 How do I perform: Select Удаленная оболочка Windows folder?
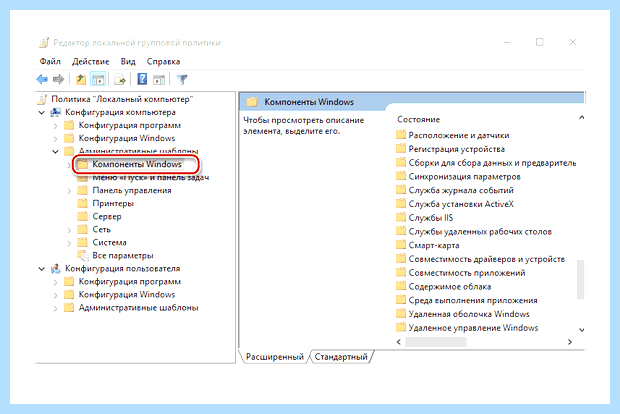(469, 314)
